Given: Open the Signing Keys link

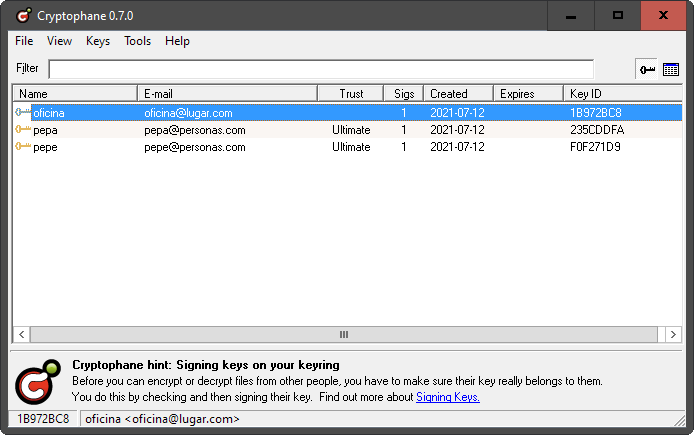Looking at the screenshot, I should pyautogui.click(x=447, y=397).
